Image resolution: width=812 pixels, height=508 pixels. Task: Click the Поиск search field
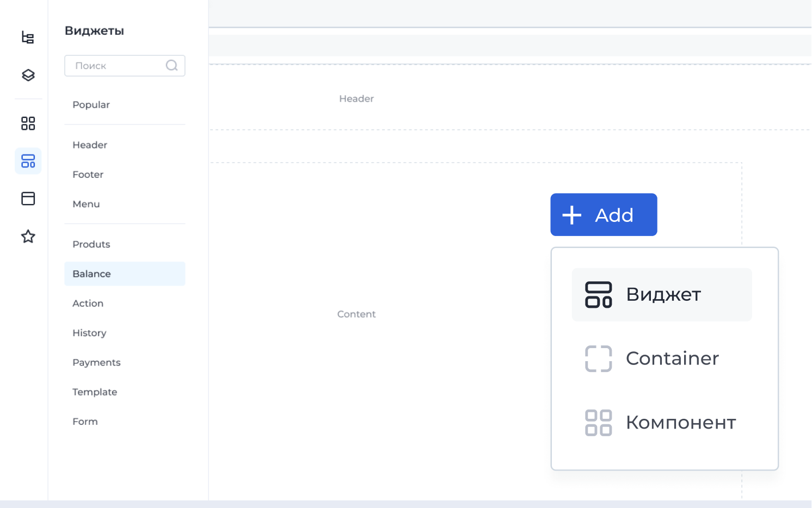pyautogui.click(x=114, y=65)
